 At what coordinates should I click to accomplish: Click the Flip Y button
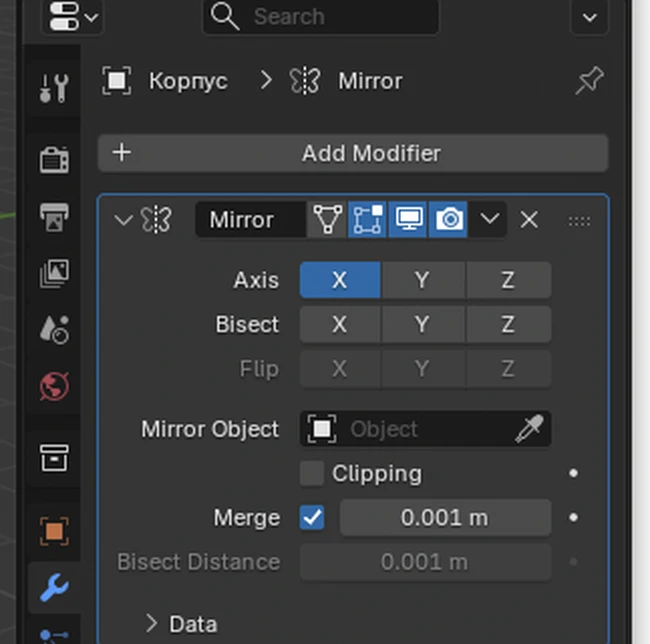coord(423,368)
